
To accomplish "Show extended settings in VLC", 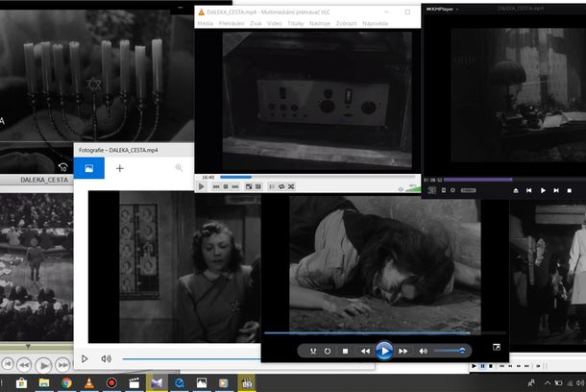I will pyautogui.click(x=257, y=186).
